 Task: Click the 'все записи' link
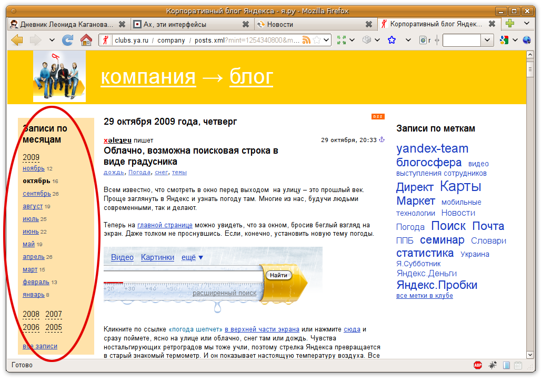(x=40, y=346)
